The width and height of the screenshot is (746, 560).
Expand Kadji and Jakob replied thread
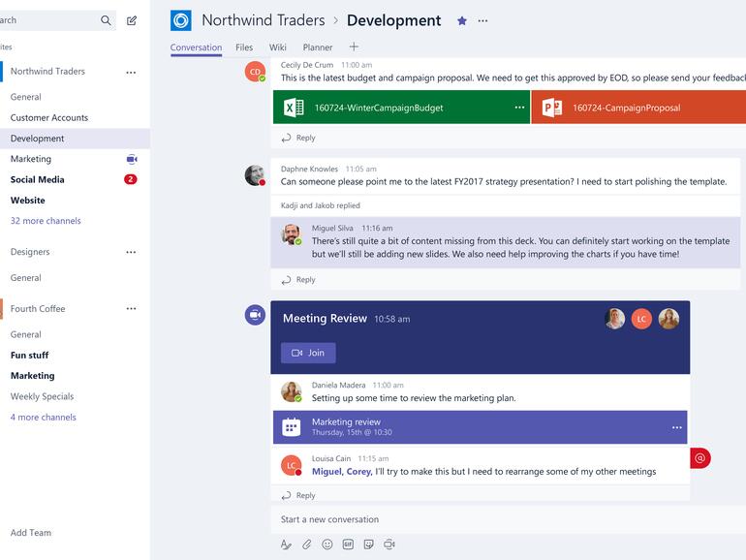coord(320,205)
